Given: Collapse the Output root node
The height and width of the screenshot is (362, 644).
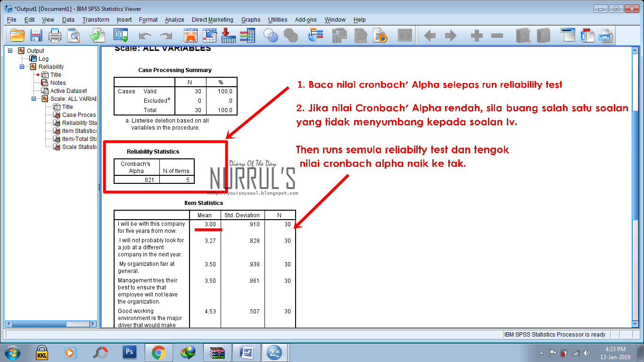Looking at the screenshot, I should [x=10, y=51].
